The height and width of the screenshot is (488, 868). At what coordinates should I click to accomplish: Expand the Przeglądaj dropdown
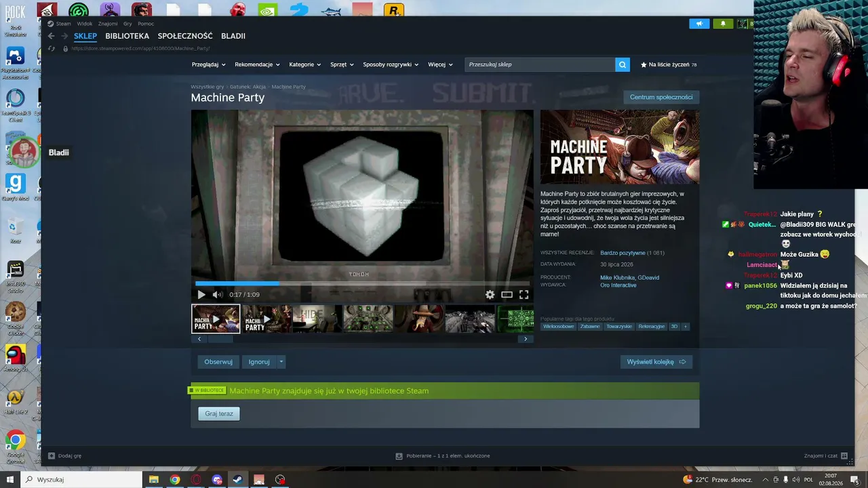209,64
